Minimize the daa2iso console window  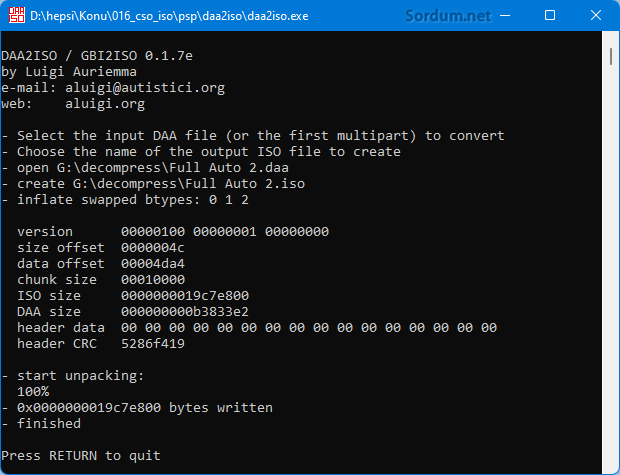[505, 15]
